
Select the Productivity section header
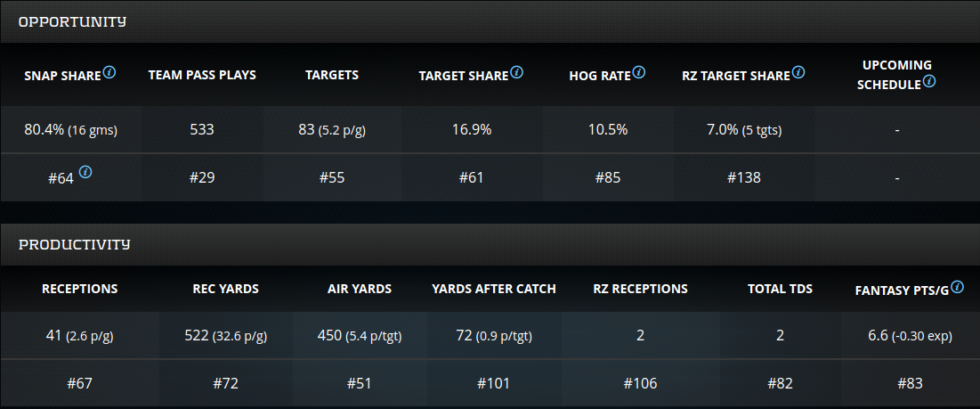(x=75, y=244)
